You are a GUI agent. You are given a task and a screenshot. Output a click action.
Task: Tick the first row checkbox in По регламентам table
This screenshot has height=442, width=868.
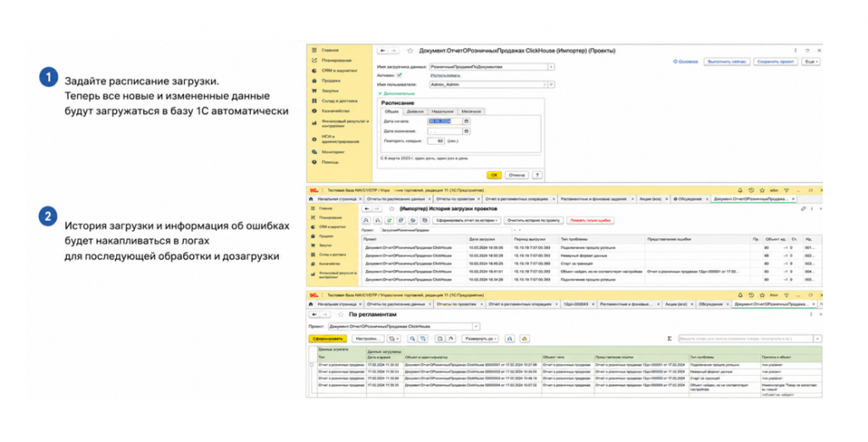[x=312, y=365]
